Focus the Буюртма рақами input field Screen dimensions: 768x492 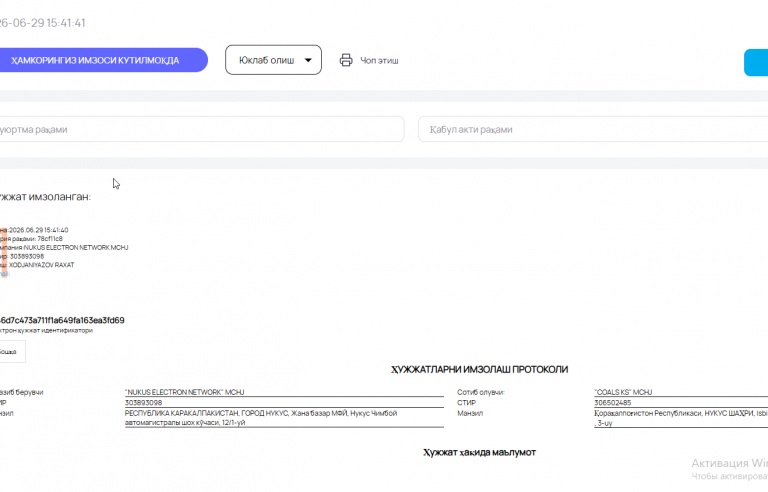[x=201, y=129]
